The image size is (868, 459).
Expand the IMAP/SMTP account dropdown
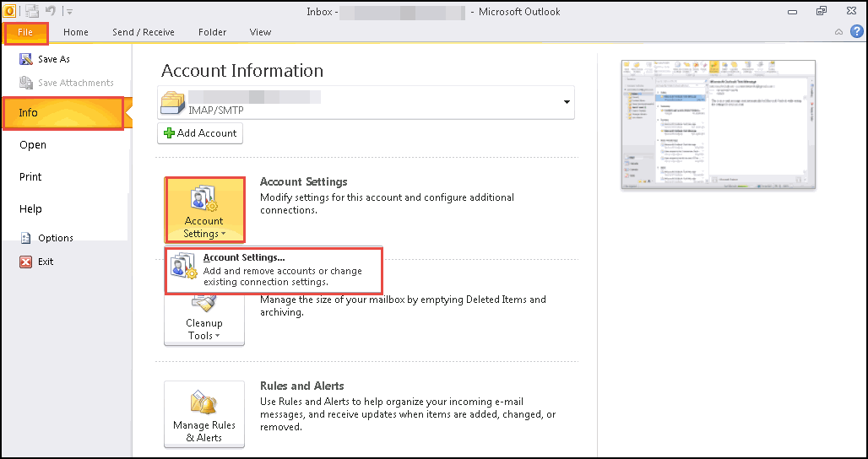[567, 102]
